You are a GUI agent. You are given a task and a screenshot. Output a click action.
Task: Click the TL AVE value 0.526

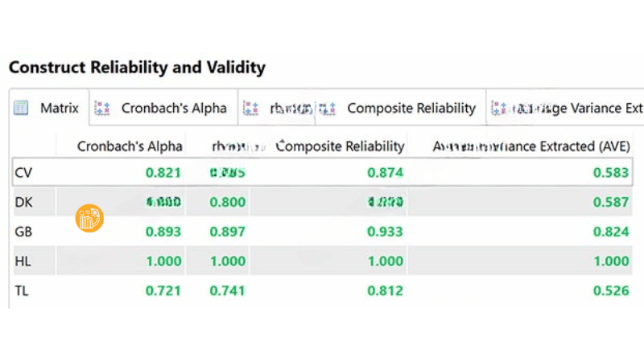(611, 290)
